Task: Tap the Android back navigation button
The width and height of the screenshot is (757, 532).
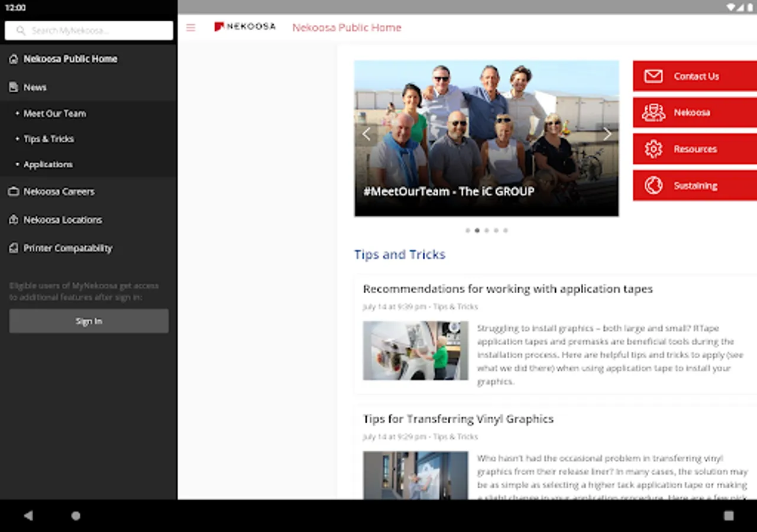Action: click(28, 515)
